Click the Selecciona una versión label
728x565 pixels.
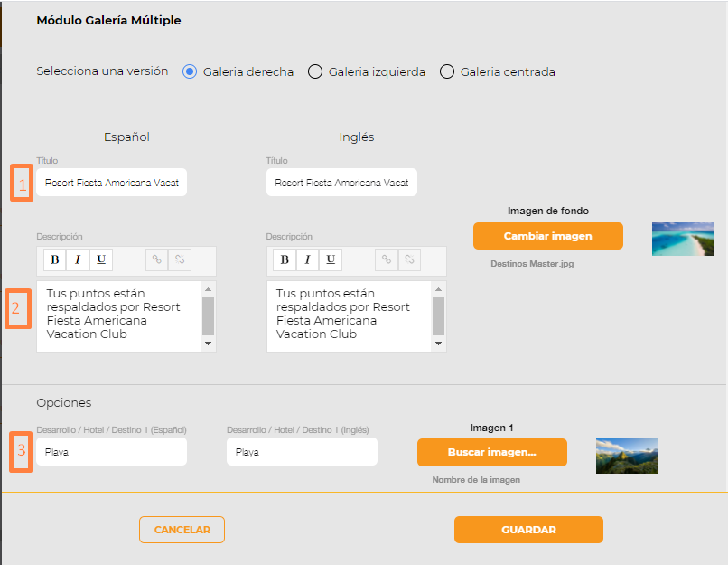102,71
